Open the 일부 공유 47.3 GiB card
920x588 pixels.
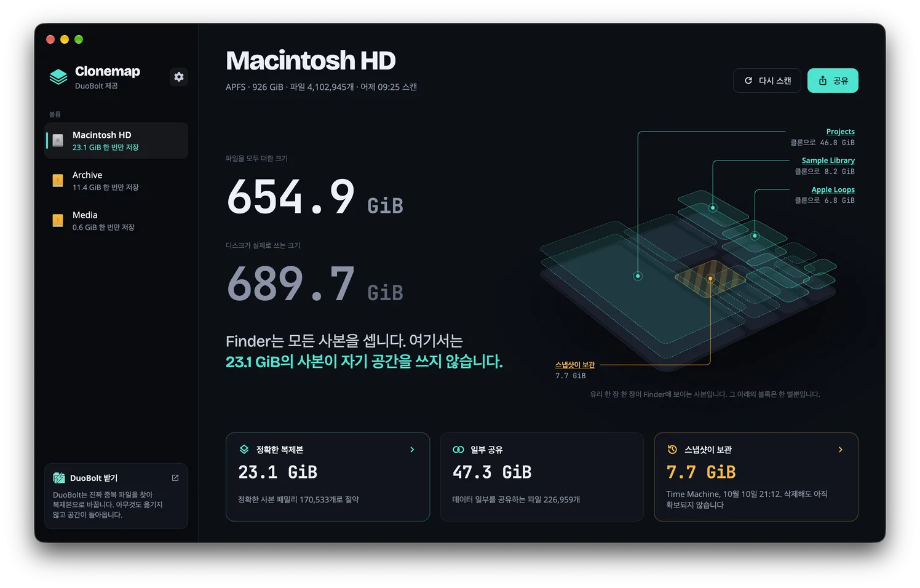coord(542,477)
